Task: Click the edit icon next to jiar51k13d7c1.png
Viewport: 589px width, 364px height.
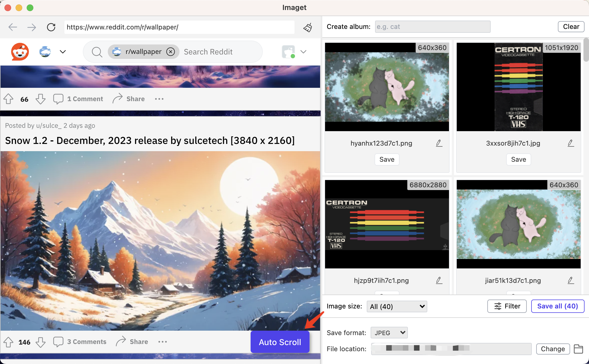Action: pyautogui.click(x=571, y=280)
